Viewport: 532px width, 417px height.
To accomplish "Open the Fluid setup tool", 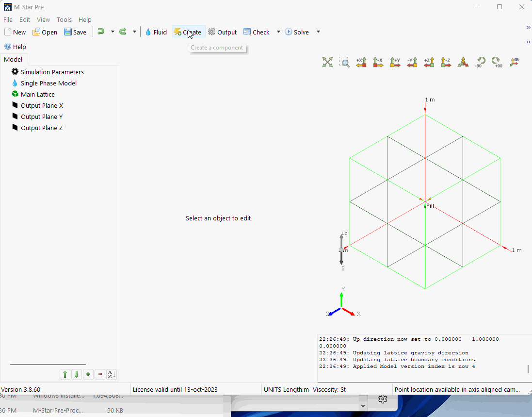I will (156, 32).
